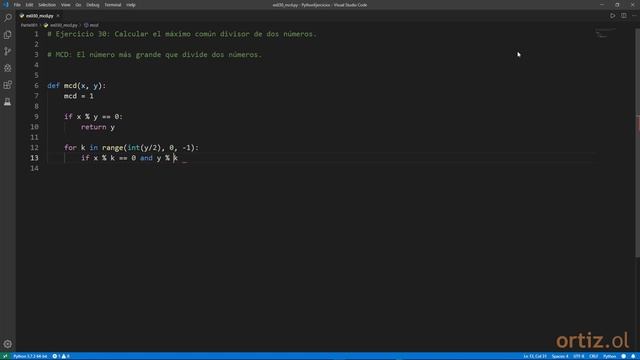Image resolution: width=640 pixels, height=360 pixels.
Task: Open the File menu
Action: coord(17,5)
